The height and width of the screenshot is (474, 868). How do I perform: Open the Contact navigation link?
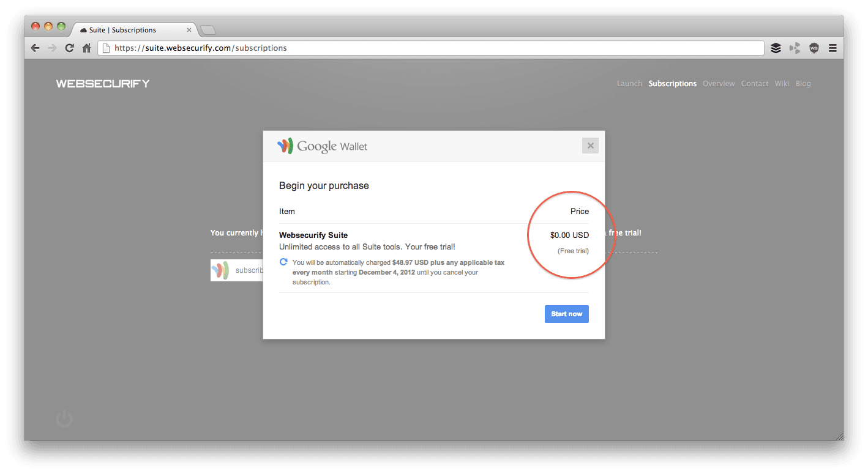coord(755,84)
